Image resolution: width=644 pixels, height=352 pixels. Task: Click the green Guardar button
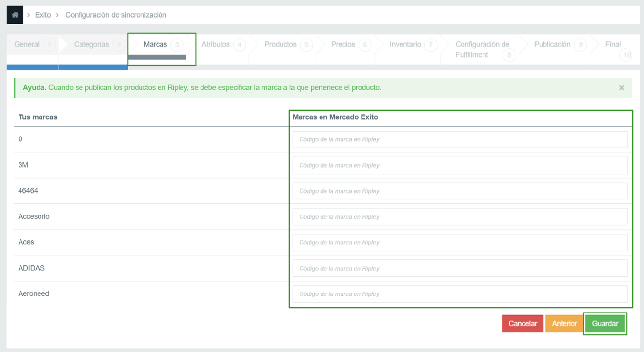click(x=605, y=324)
